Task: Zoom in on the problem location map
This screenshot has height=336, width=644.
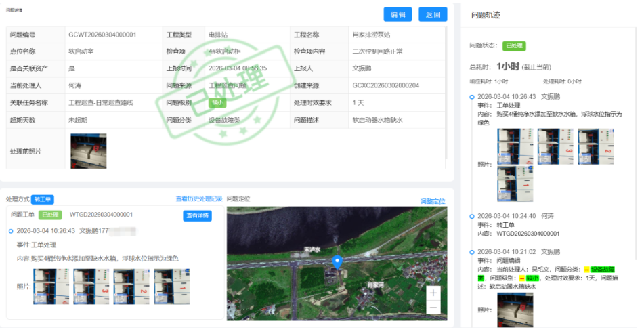Action: pyautogui.click(x=433, y=293)
